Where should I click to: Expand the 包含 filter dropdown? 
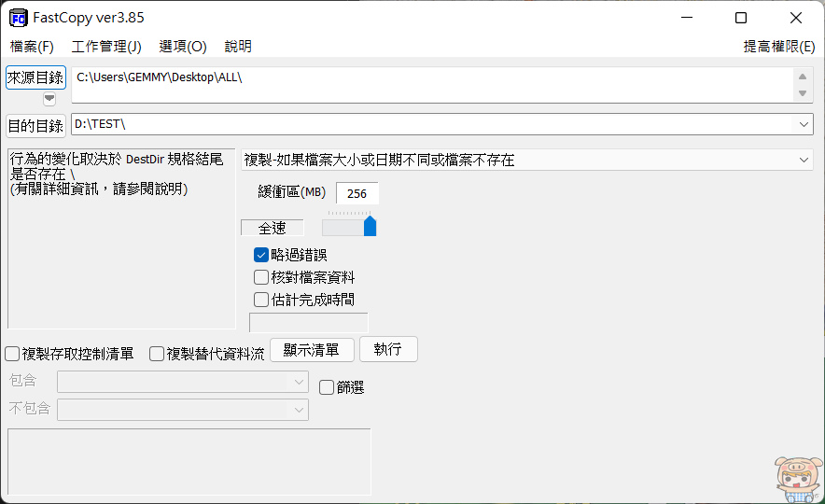(x=299, y=382)
